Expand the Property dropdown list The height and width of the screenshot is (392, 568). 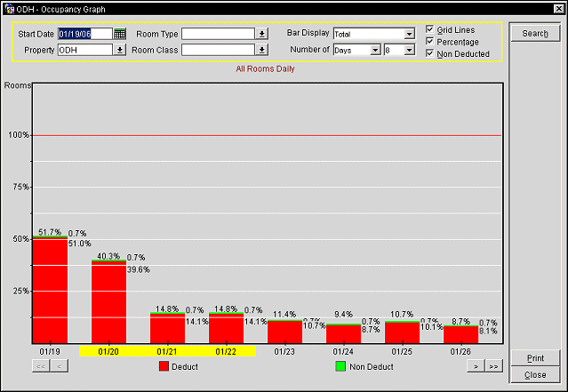[x=120, y=50]
